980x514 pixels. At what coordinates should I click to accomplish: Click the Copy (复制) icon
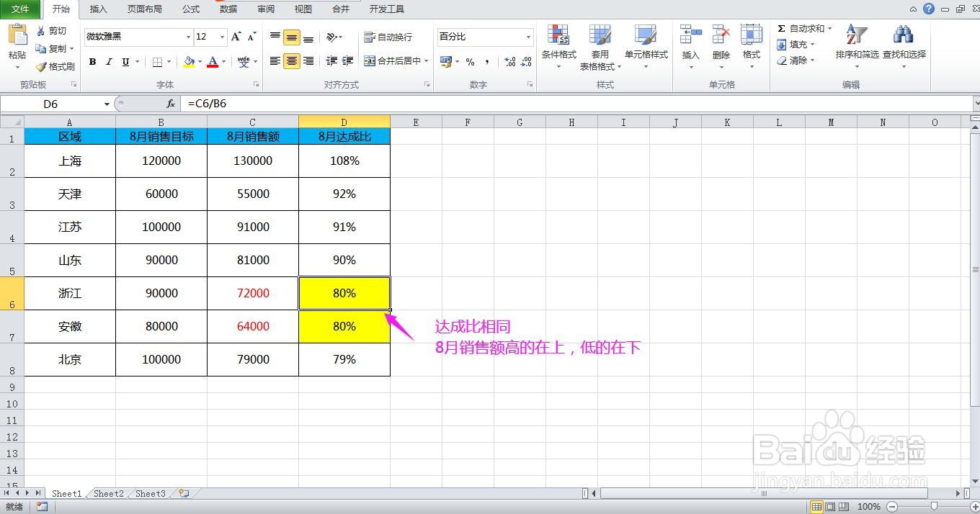click(x=41, y=49)
